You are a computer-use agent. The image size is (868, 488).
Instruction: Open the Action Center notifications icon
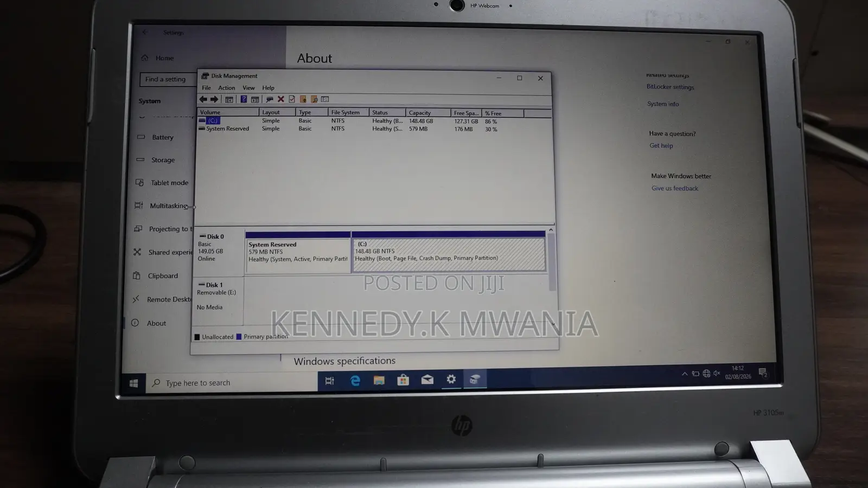coord(763,372)
